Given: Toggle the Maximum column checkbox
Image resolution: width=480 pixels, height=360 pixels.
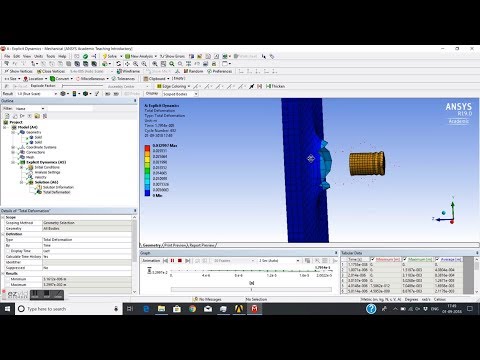Looking at the screenshot, I should click(x=405, y=259).
